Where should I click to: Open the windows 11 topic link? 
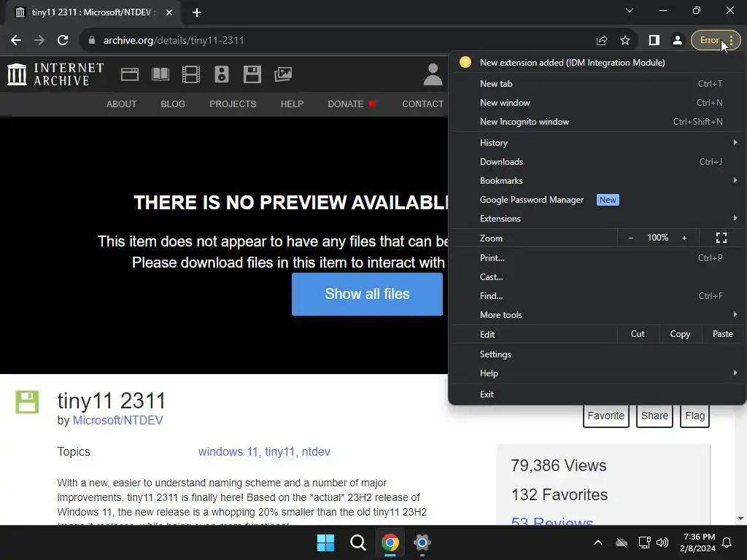coord(228,452)
